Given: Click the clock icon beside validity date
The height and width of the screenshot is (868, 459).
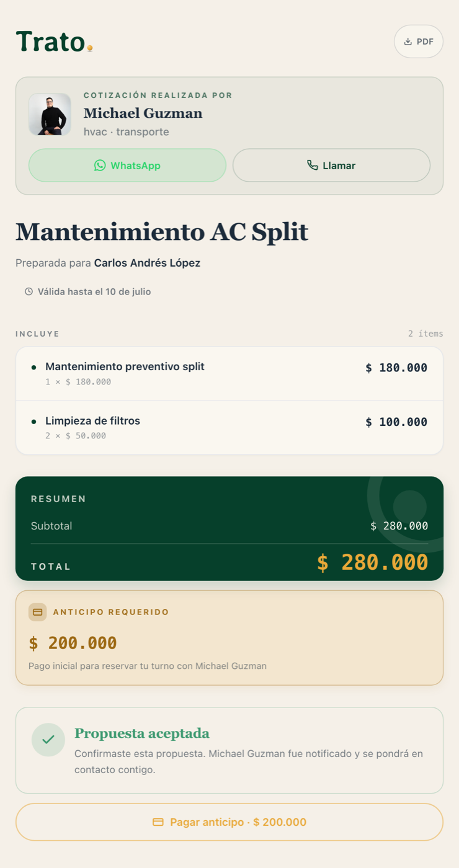Looking at the screenshot, I should click(29, 291).
